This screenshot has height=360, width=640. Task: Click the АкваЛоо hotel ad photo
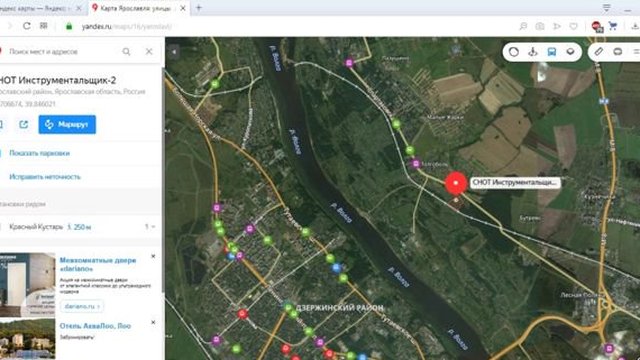coord(27,340)
